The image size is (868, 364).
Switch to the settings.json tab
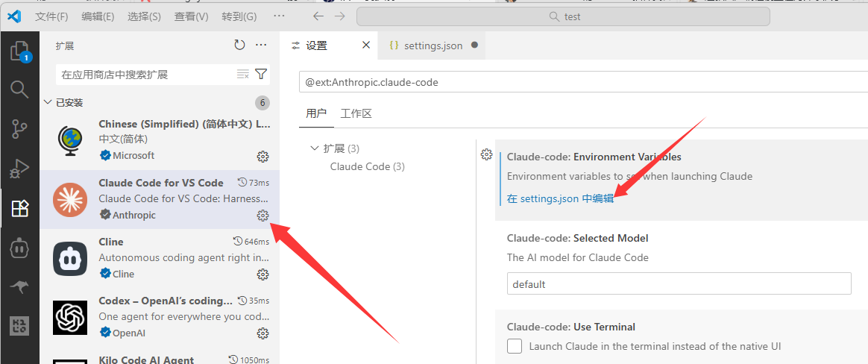pyautogui.click(x=433, y=45)
